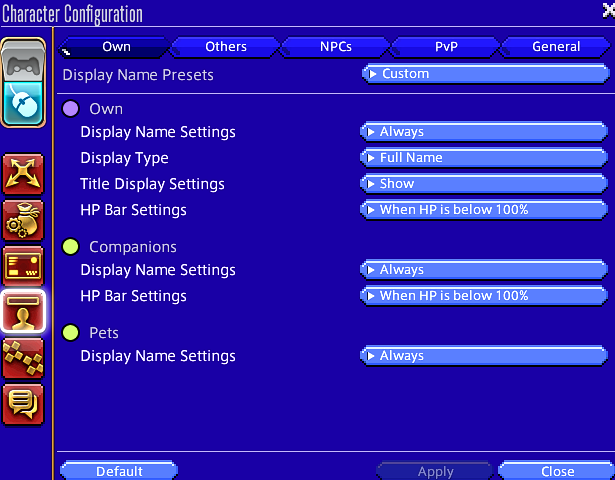Viewport: 615px width, 480px height.
Task: Pick Own name color purple swatch
Action: click(71, 109)
